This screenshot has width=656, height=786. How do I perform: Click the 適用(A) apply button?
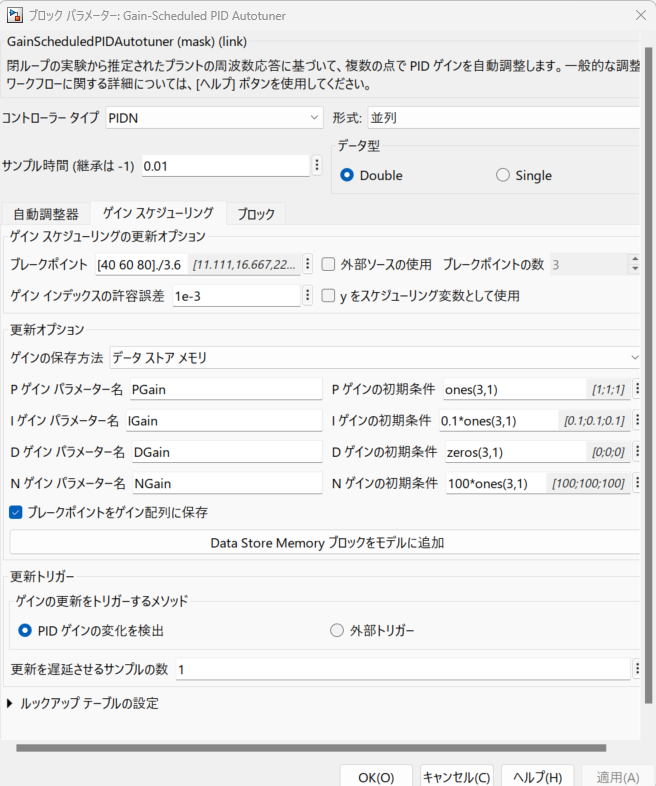click(x=618, y=777)
